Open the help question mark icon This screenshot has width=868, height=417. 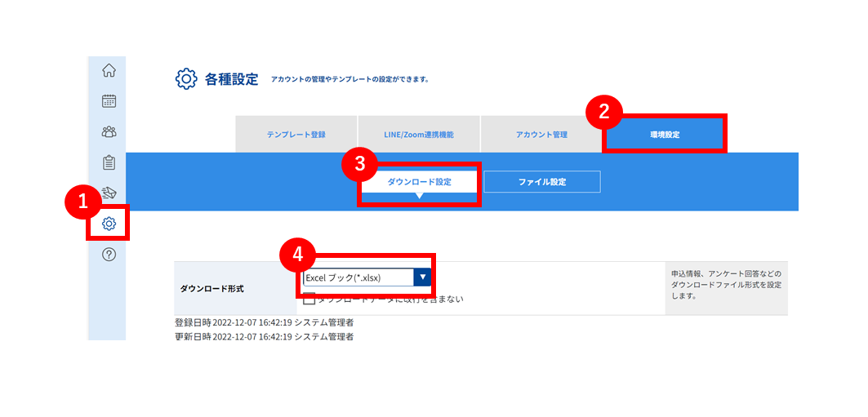109,255
